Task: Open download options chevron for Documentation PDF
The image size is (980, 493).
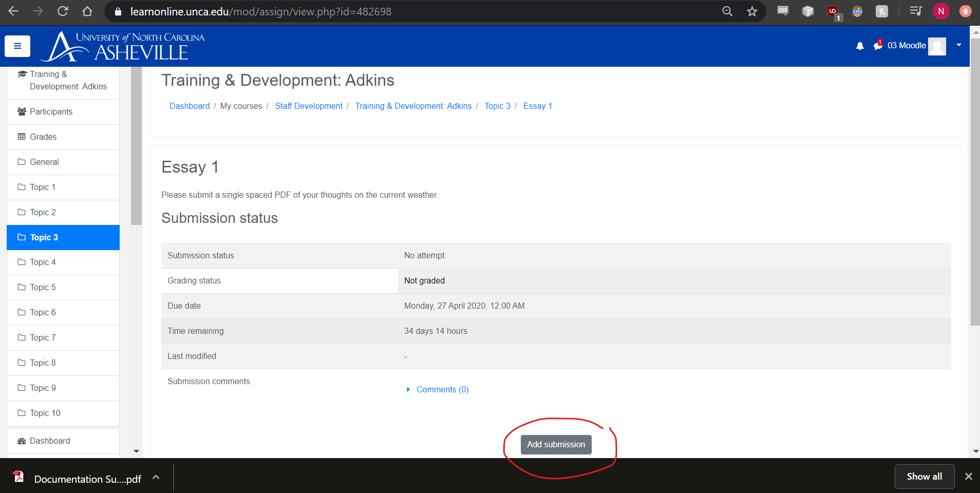Action: pos(156,478)
